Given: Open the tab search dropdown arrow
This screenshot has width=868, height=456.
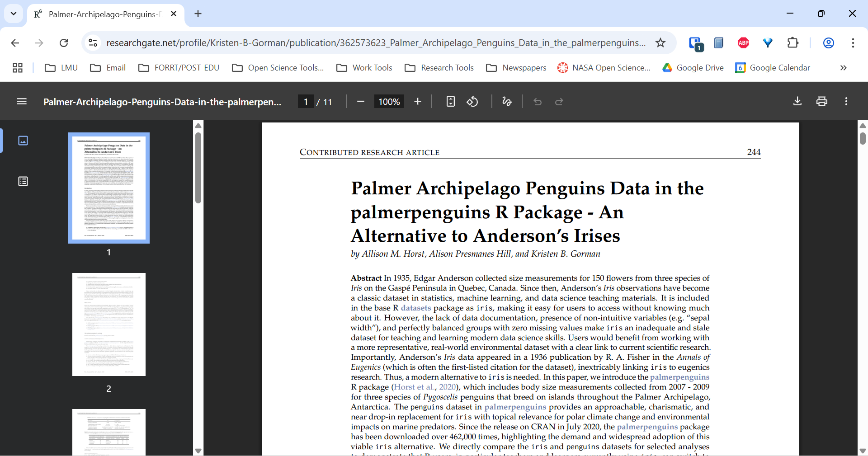Looking at the screenshot, I should click(14, 14).
